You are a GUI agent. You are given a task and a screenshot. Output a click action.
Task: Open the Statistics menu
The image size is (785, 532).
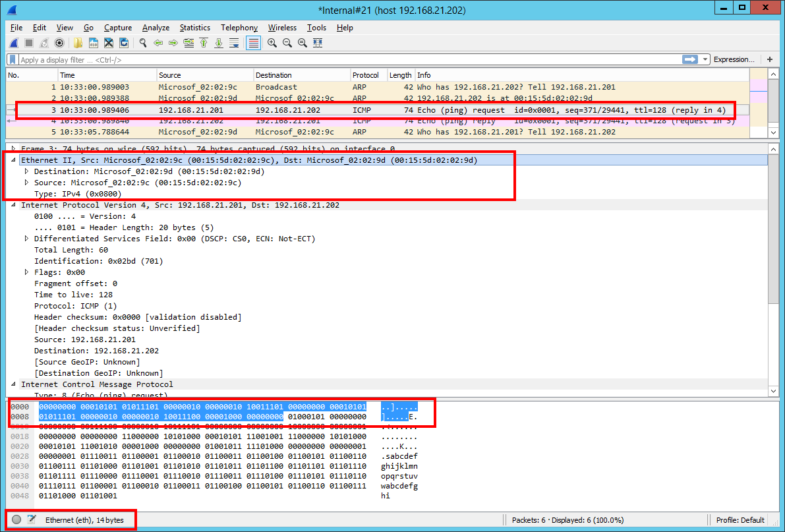pos(194,28)
